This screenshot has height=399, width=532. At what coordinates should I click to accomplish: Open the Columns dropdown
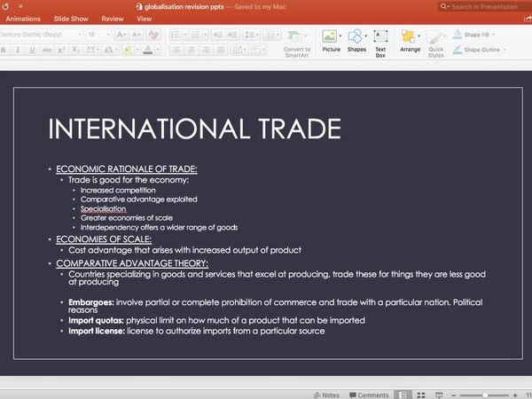[x=272, y=35]
